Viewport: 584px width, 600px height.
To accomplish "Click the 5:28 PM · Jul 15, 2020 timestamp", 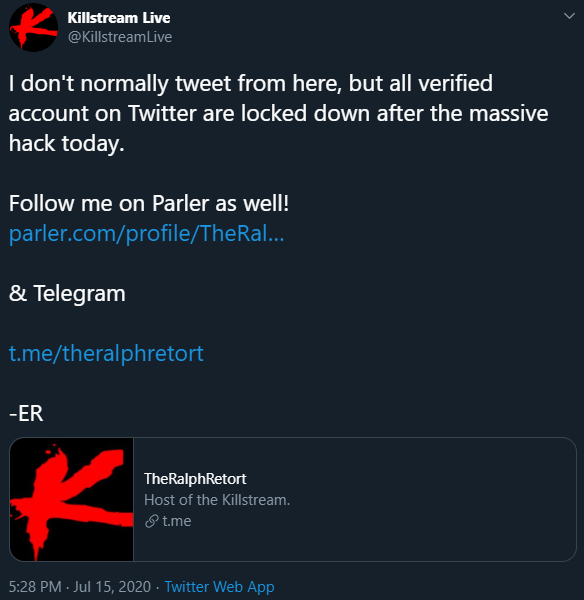I will [80, 587].
